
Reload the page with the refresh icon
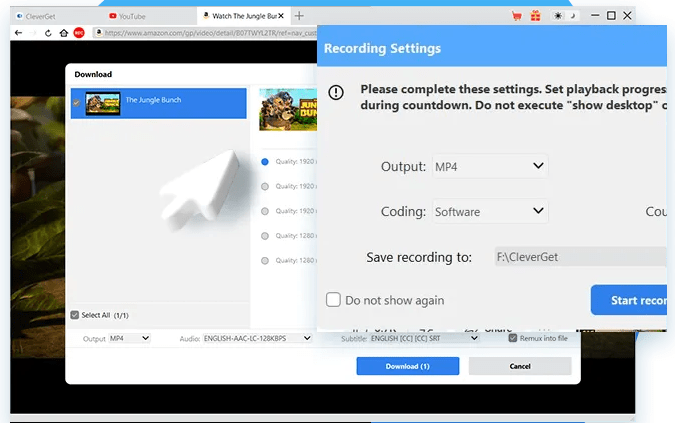(x=48, y=33)
